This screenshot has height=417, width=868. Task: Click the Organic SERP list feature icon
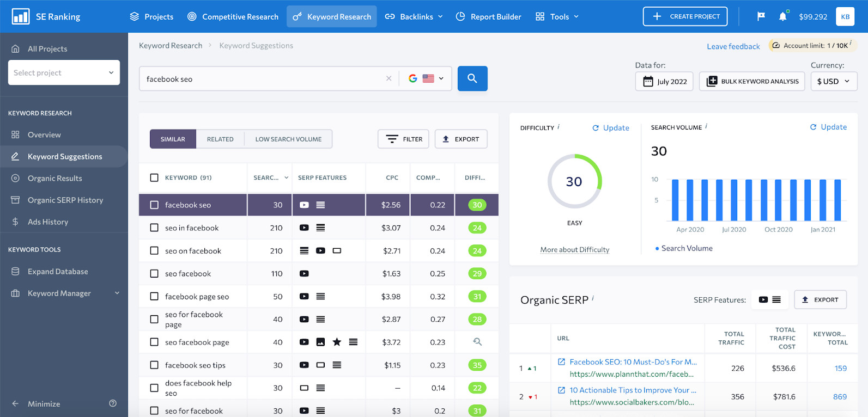pyautogui.click(x=776, y=299)
